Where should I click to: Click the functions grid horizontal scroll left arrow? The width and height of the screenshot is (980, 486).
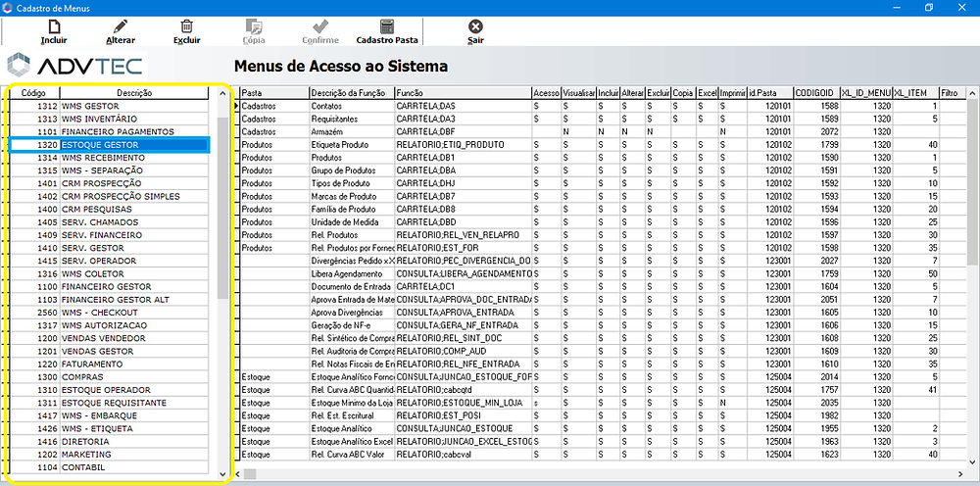[x=237, y=475]
